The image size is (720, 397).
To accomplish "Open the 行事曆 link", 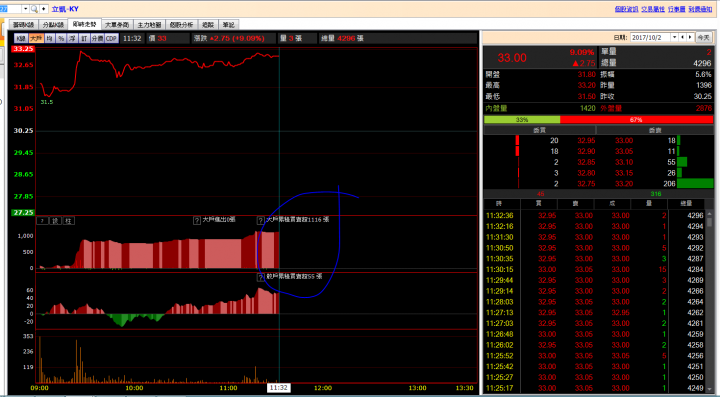I will click(676, 9).
